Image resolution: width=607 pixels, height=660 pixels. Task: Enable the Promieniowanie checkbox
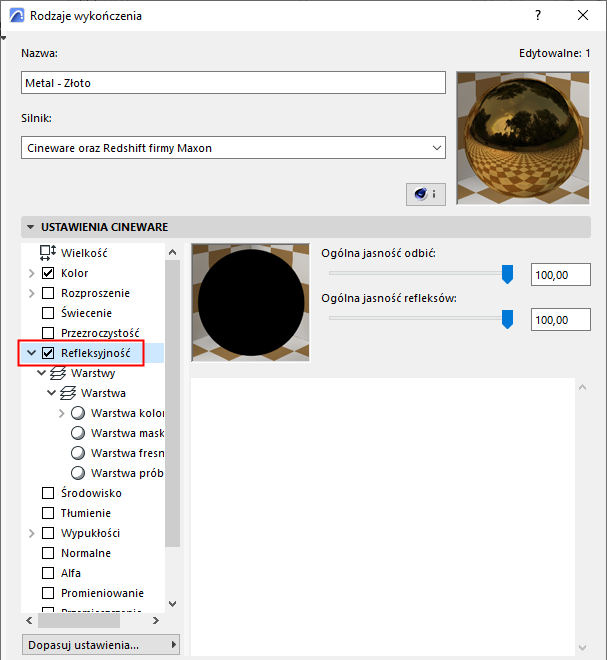coord(48,593)
